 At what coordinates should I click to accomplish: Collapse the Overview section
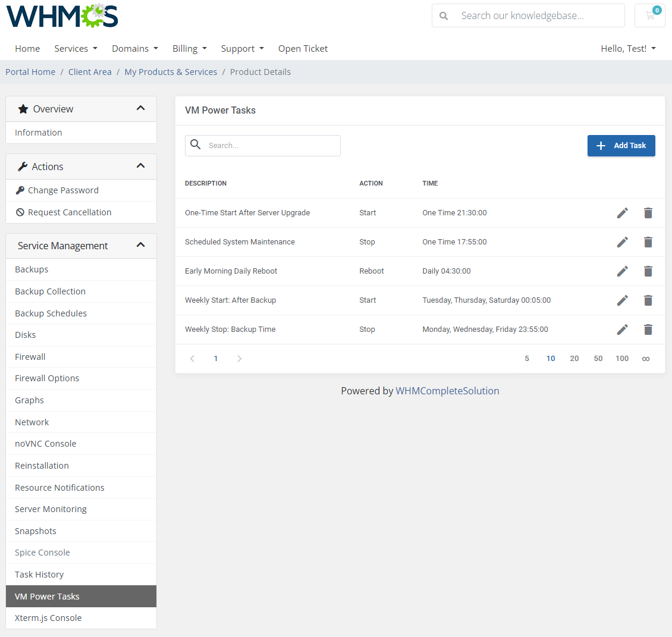click(141, 108)
